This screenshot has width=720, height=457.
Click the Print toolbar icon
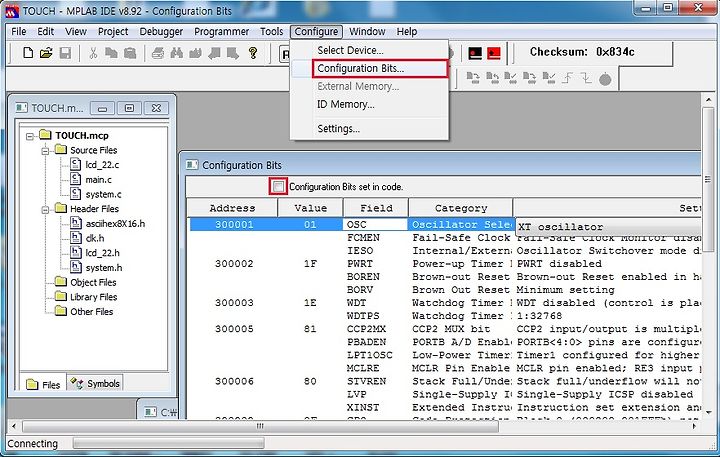(x=158, y=53)
